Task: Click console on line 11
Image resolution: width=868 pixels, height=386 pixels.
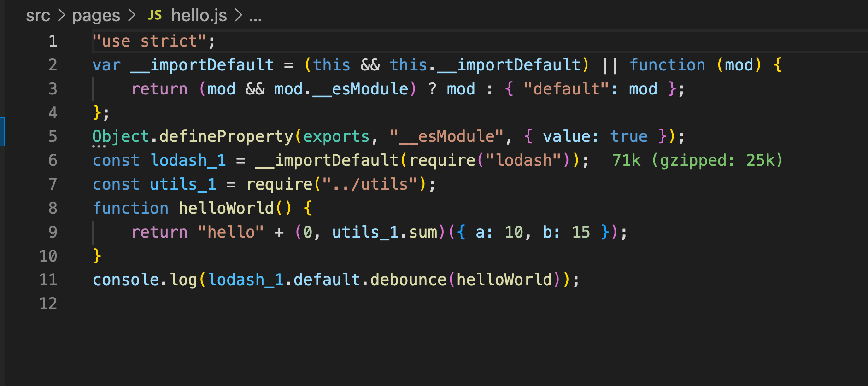Action: tap(126, 280)
